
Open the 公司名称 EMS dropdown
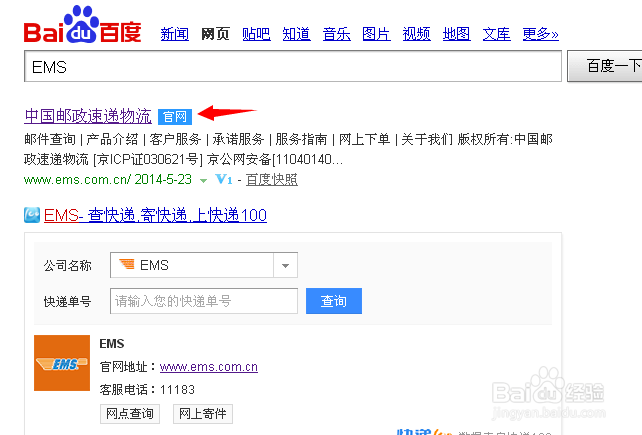(203, 265)
